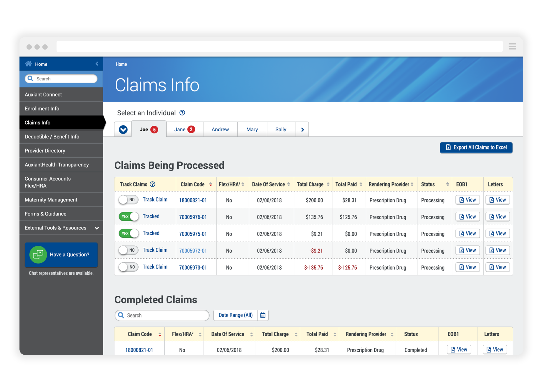
Task: Click the question mark icon next to Track Claims
Action: pos(152,184)
